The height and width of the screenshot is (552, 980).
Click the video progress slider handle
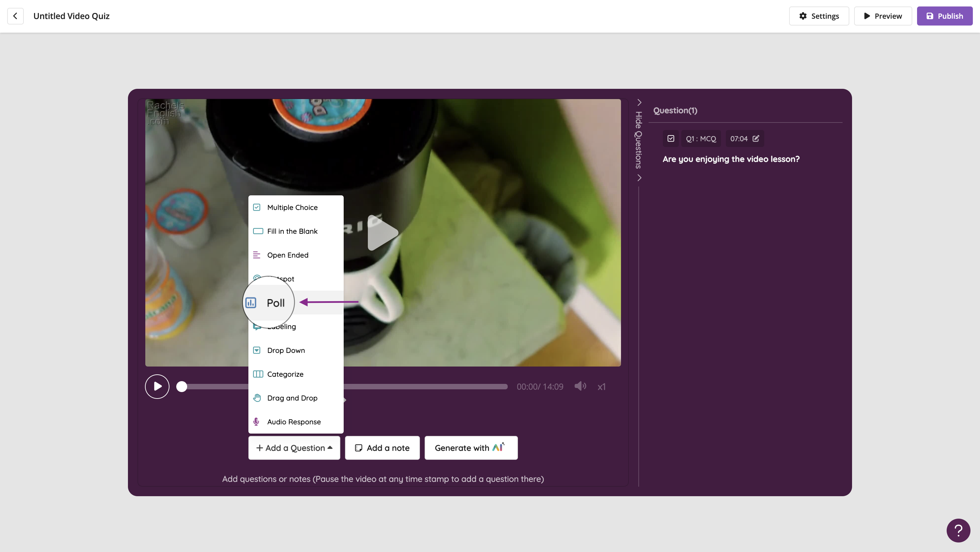coord(182,387)
